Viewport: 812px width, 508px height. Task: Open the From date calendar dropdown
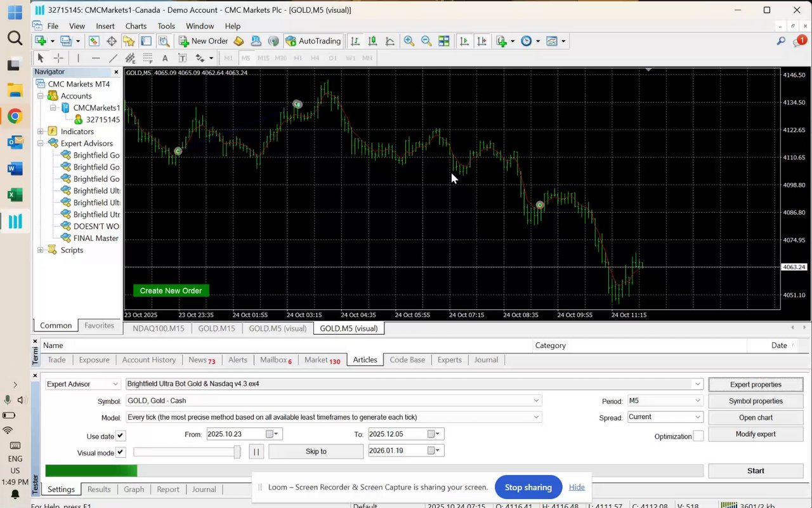point(273,434)
